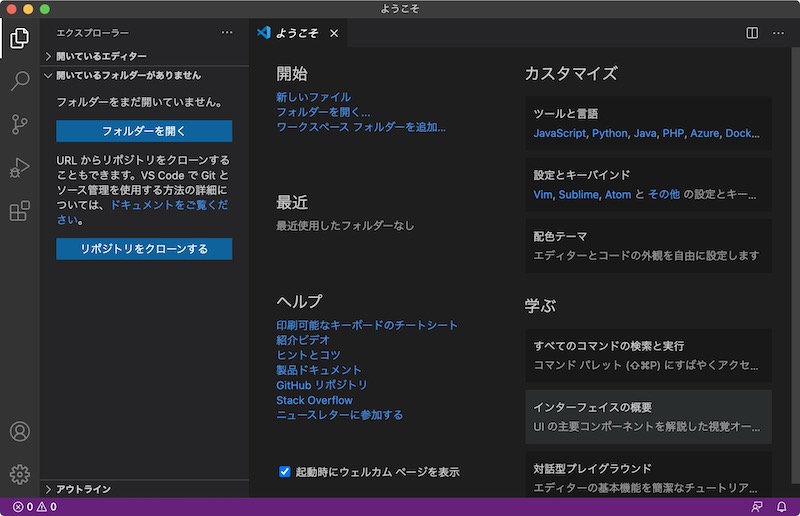Click the feedback icon in status bar
The height and width of the screenshot is (516, 800).
click(757, 507)
